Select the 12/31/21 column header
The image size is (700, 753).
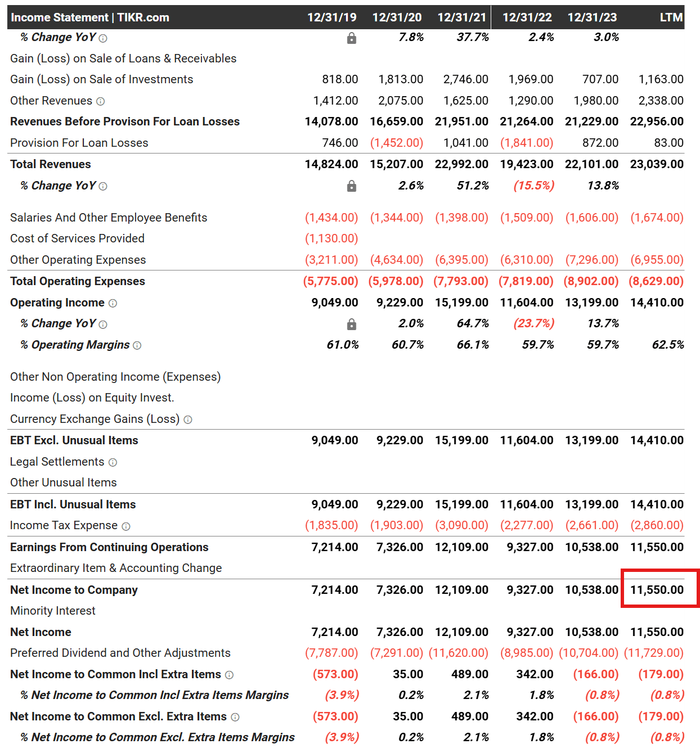(461, 17)
